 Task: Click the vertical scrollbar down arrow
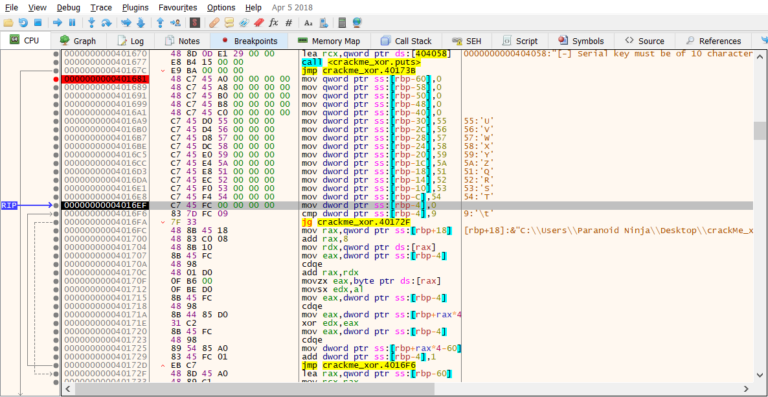point(760,376)
